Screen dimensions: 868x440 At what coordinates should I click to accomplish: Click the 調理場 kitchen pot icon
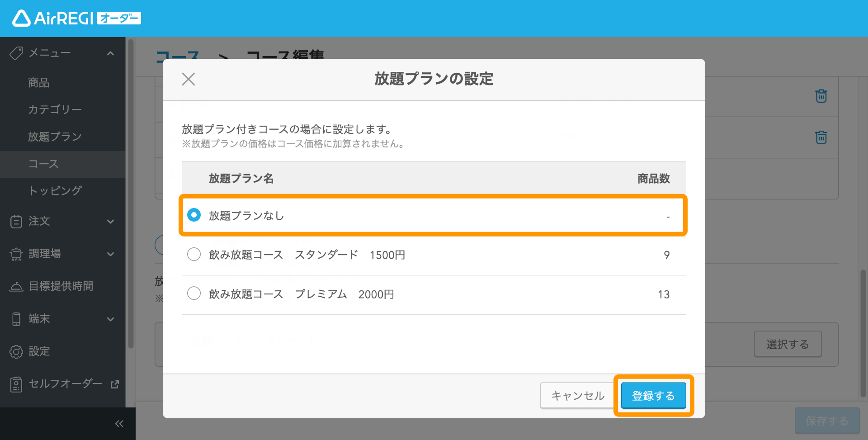point(16,254)
